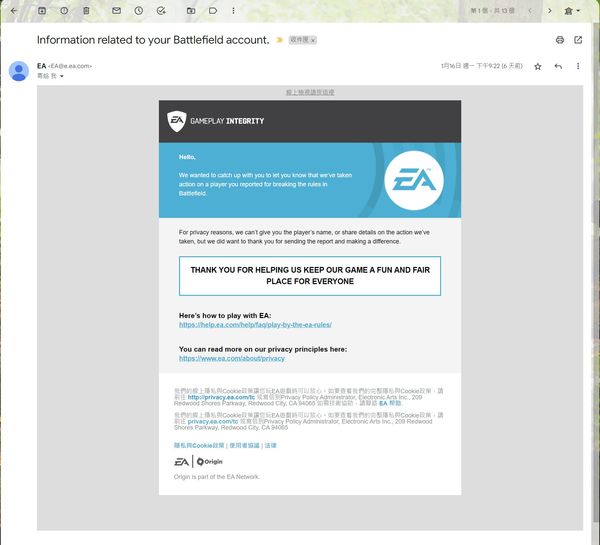Toggle the importance marker beside subject
This screenshot has width=600, height=545.
point(279,40)
